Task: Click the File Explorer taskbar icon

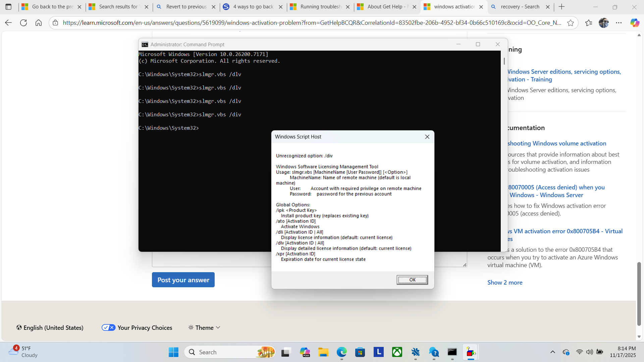Action: click(x=323, y=352)
